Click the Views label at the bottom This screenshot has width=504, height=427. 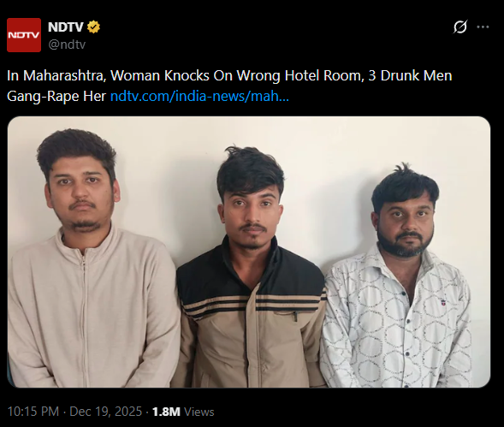(199, 412)
